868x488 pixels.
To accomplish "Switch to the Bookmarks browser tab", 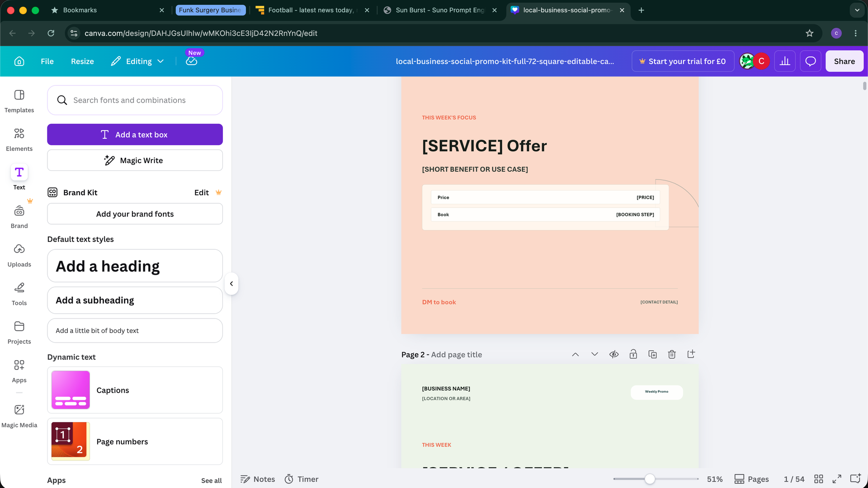I will tap(108, 10).
